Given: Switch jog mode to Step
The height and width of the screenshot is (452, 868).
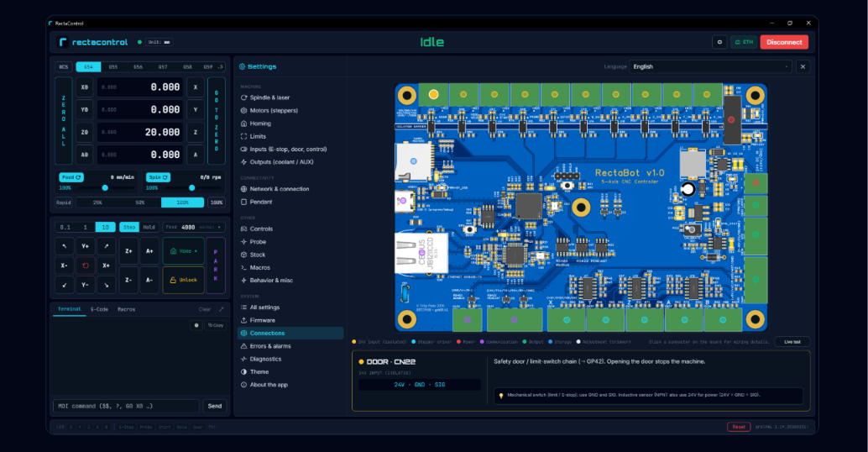Looking at the screenshot, I should [x=129, y=227].
